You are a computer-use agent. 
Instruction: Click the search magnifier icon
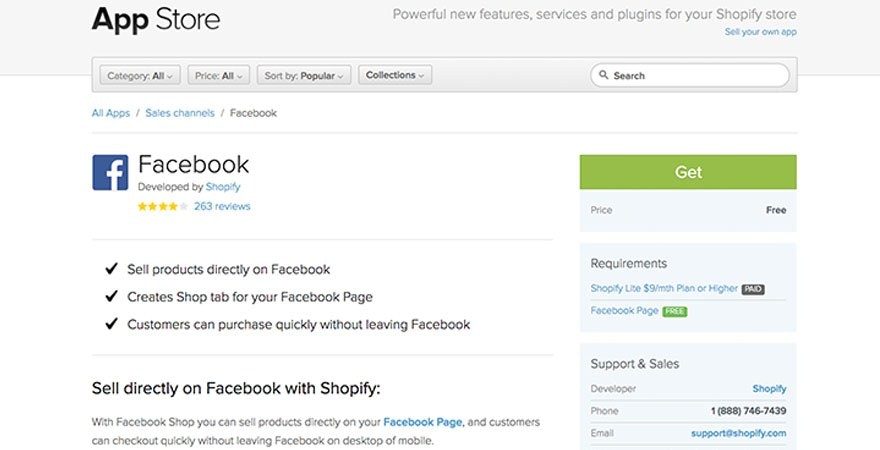(603, 76)
